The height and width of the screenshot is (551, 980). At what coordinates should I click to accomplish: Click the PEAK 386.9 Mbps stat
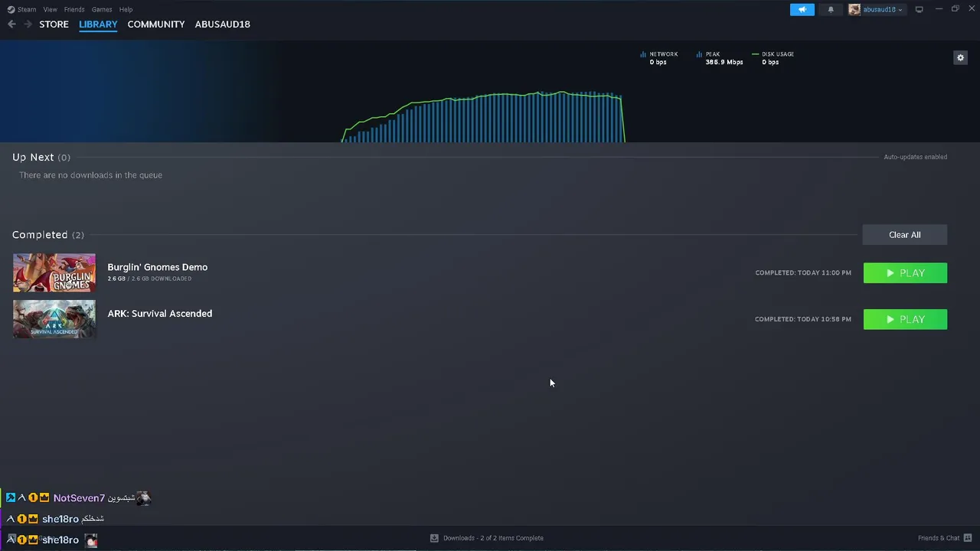[720, 58]
